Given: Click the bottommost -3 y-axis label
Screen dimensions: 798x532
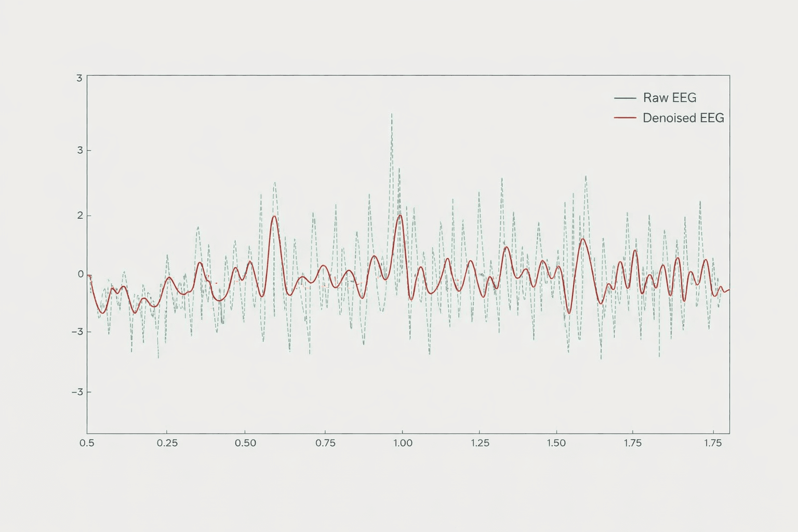Looking at the screenshot, I should (77, 392).
